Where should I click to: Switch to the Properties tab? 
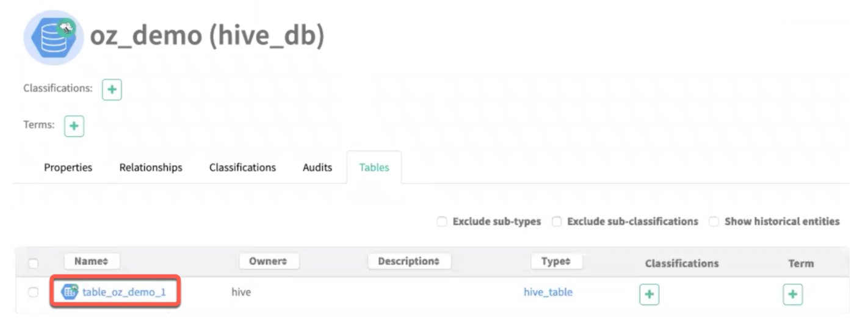click(68, 167)
